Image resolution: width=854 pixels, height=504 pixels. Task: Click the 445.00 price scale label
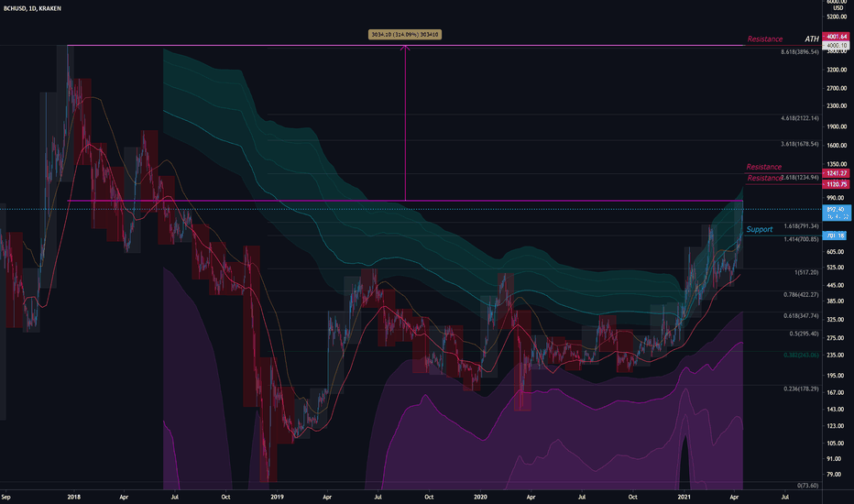(836, 285)
